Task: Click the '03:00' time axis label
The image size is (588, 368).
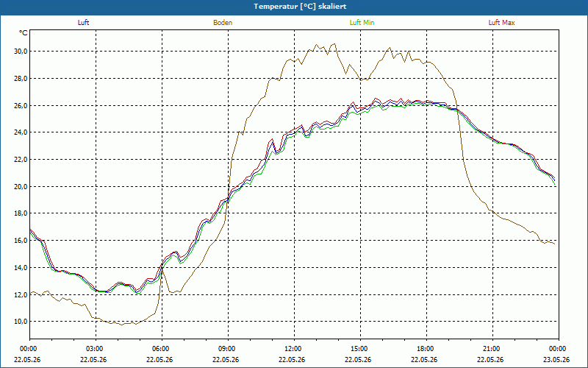Action: point(96,349)
